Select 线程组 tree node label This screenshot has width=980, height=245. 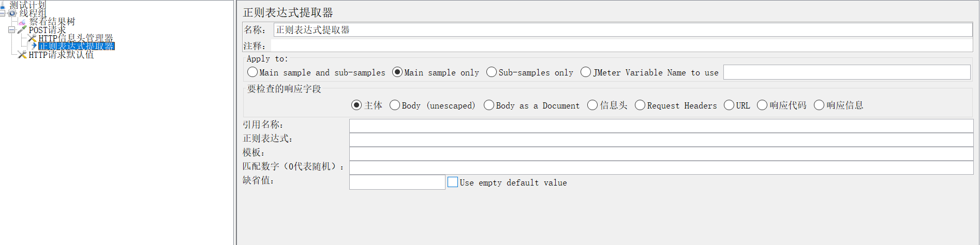click(33, 13)
